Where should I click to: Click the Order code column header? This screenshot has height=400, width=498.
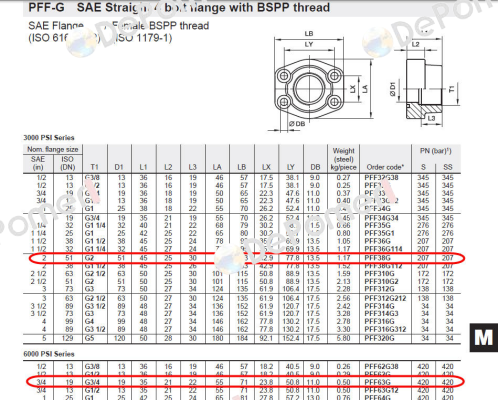[x=385, y=167]
